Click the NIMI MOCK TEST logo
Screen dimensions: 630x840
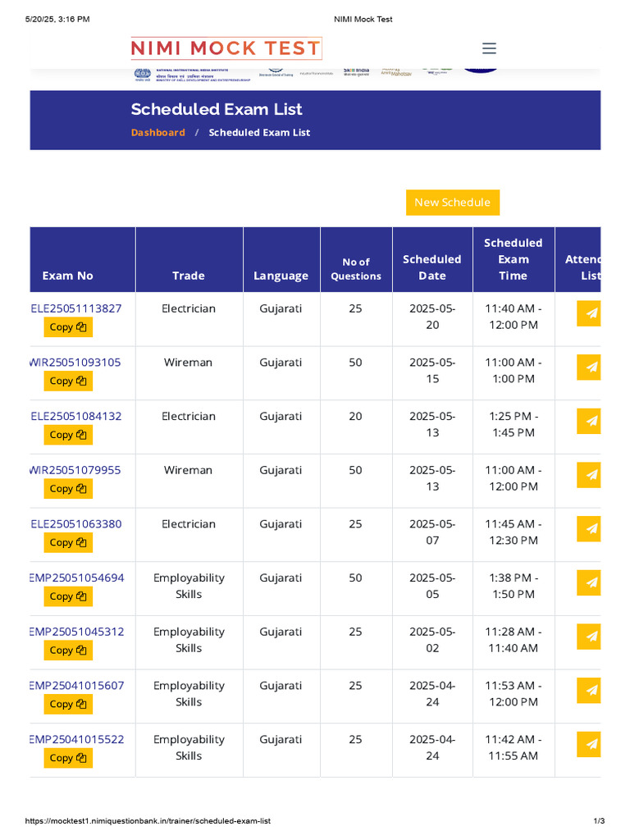pyautogui.click(x=226, y=48)
